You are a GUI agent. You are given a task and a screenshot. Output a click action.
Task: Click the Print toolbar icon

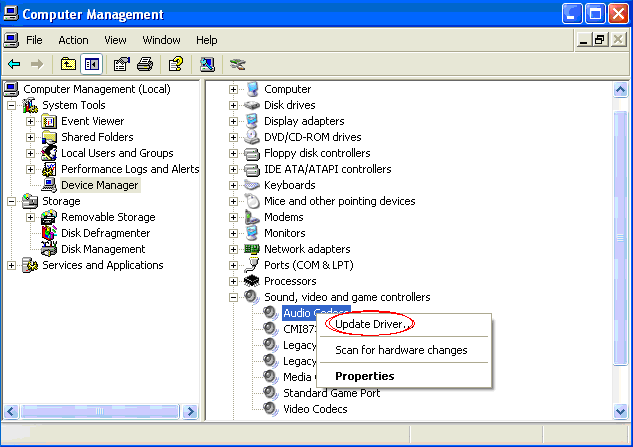tap(144, 64)
